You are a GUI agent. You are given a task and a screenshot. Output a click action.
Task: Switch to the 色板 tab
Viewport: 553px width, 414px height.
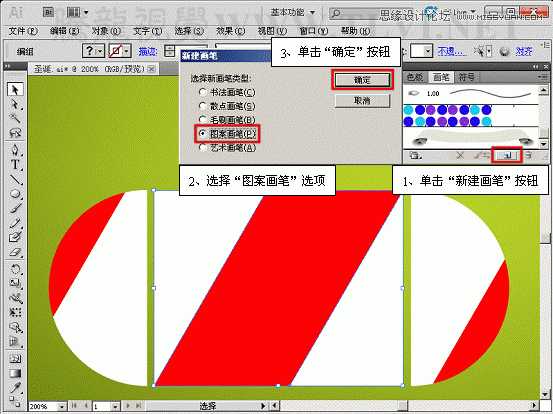coord(415,77)
